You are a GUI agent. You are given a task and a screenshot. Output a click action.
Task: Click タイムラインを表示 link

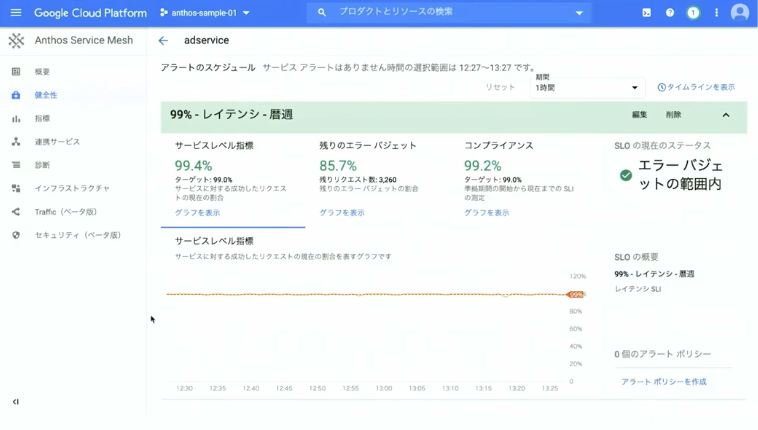coord(701,87)
